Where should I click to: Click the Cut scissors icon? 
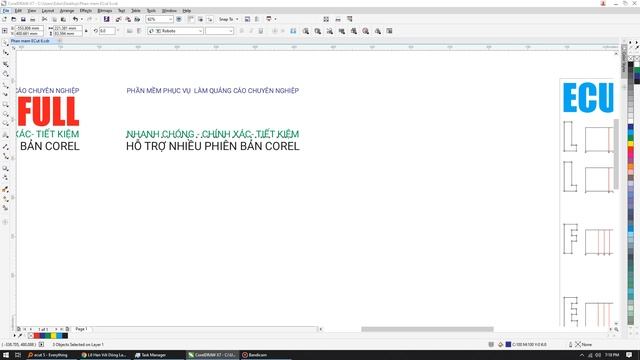tap(44, 19)
